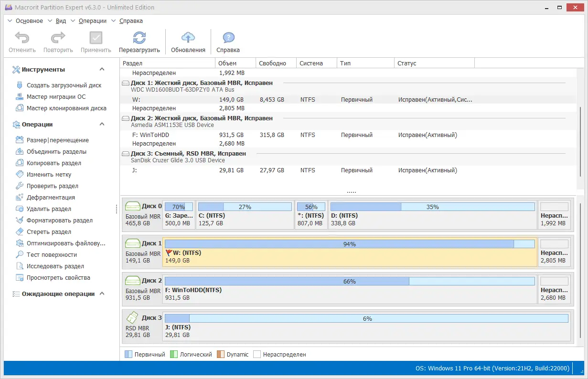Select the G: partition block with 70% usage
The image size is (588, 379).
point(179,215)
